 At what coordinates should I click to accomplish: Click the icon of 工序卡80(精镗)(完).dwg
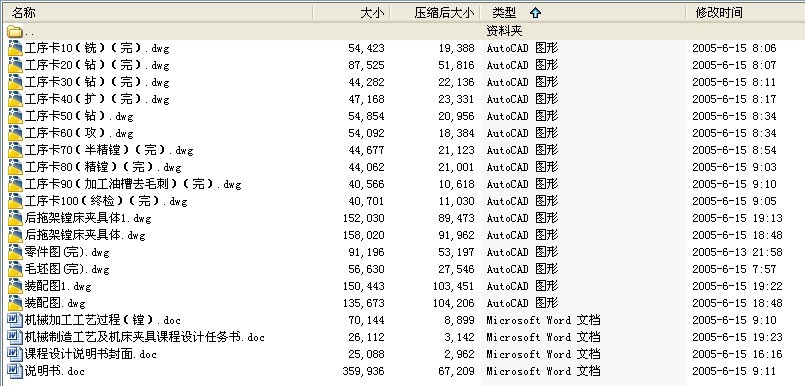(15, 167)
